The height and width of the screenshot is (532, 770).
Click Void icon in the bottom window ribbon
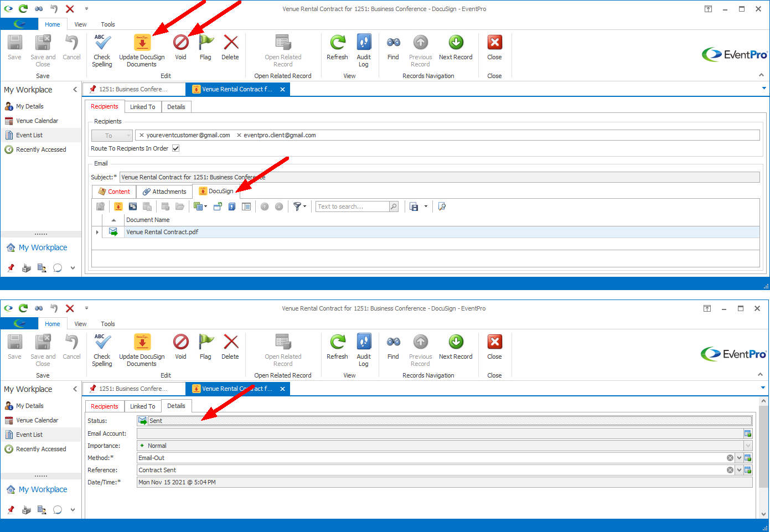coord(180,342)
